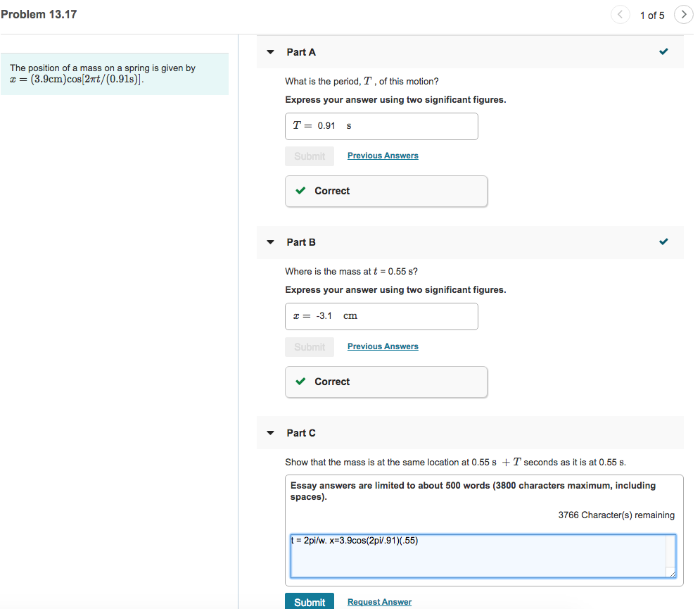Viewport: 700px width, 609px height.
Task: Click the checkmark inside Part B's Correct box
Action: 301,382
